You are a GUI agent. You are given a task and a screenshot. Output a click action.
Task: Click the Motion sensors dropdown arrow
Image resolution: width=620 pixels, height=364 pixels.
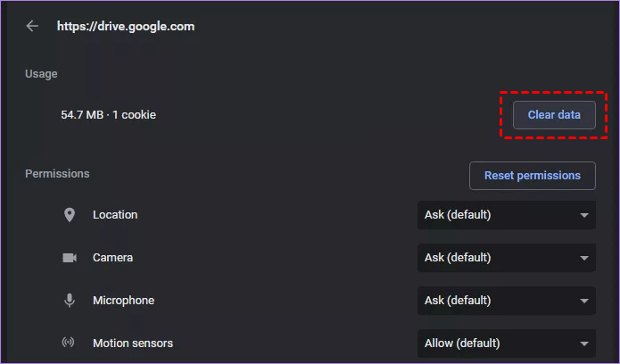point(584,344)
